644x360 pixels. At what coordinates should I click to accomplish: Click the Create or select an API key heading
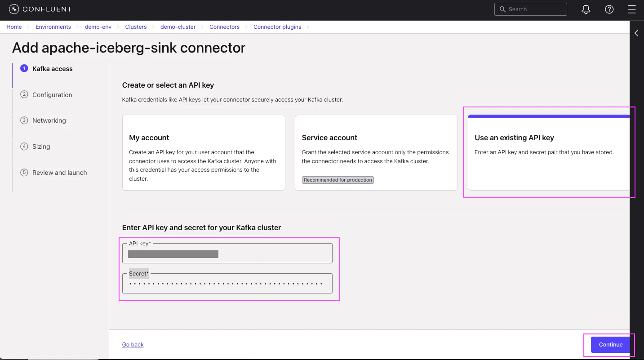click(x=168, y=85)
